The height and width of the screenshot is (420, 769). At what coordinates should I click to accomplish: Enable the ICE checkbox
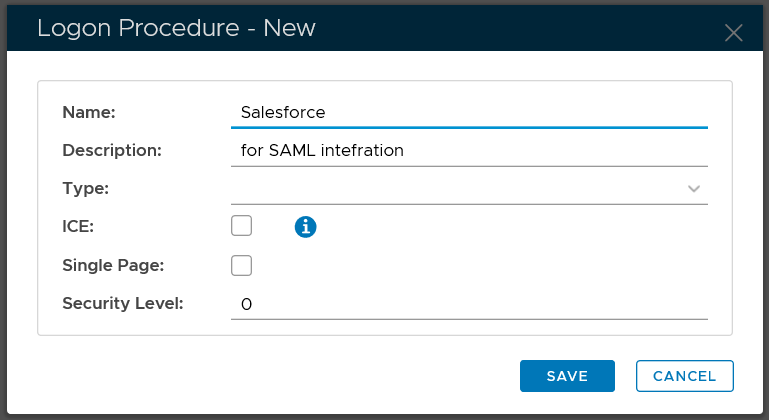coord(241,226)
